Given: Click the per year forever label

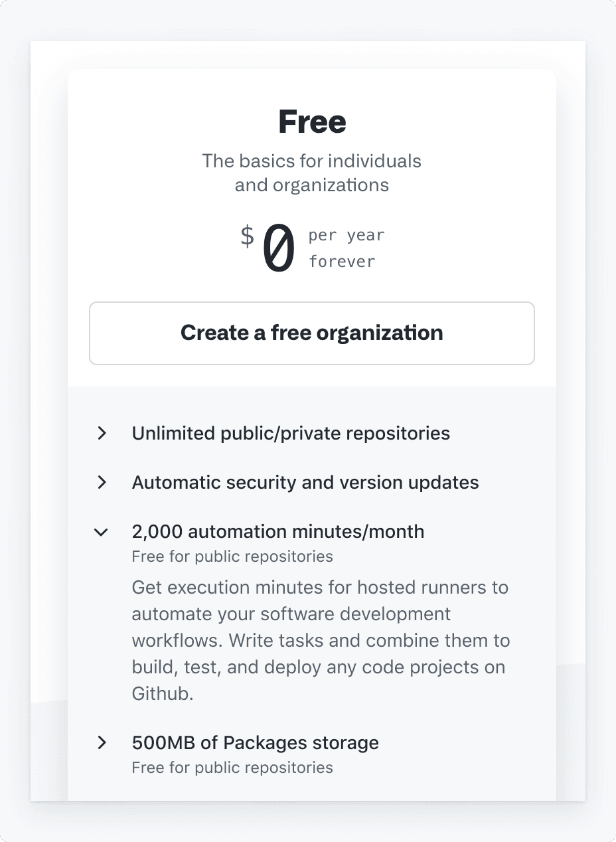Looking at the screenshot, I should pyautogui.click(x=346, y=248).
